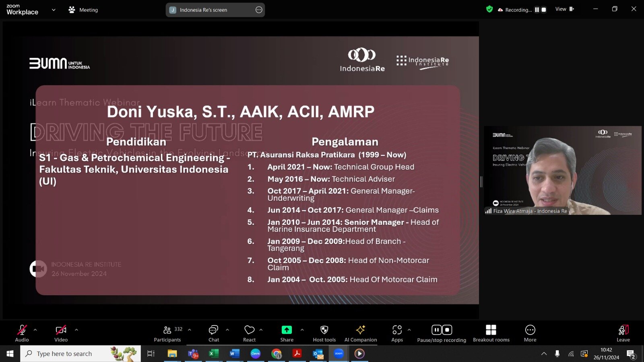This screenshot has width=644, height=362.
Task: Stop the recording from bottom toolbar
Action: click(x=447, y=330)
